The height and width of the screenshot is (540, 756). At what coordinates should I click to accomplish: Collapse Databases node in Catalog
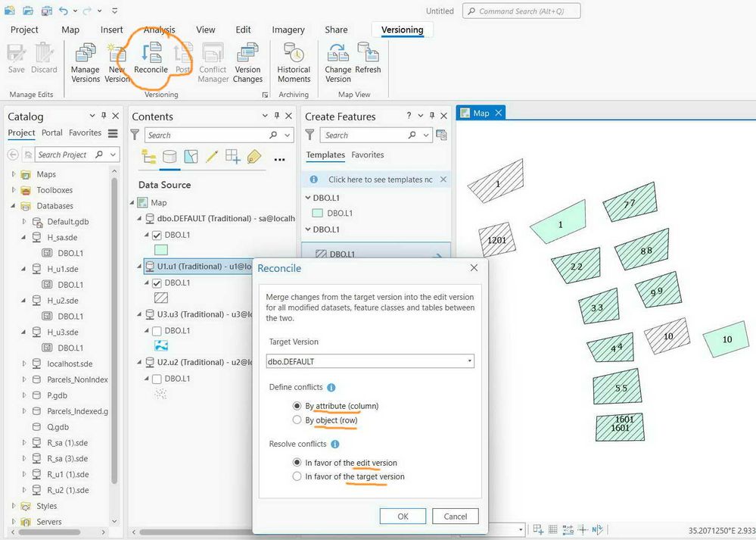coord(14,206)
